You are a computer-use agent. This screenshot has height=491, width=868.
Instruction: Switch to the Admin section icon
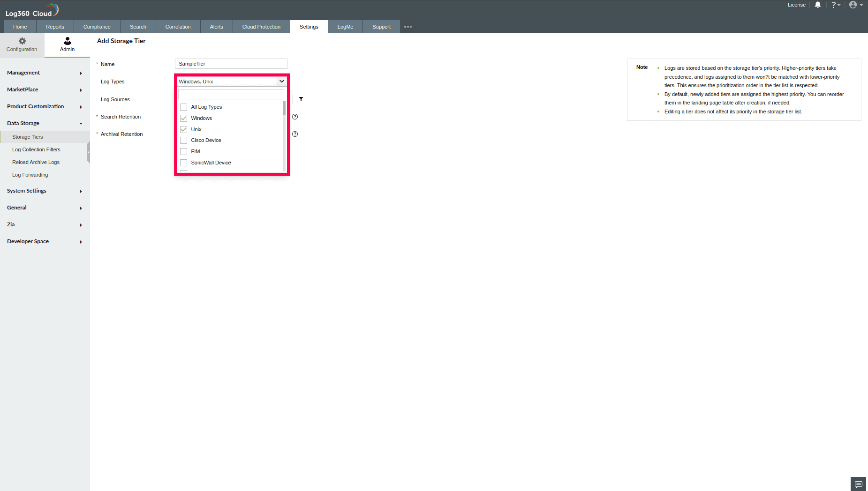click(x=67, y=45)
